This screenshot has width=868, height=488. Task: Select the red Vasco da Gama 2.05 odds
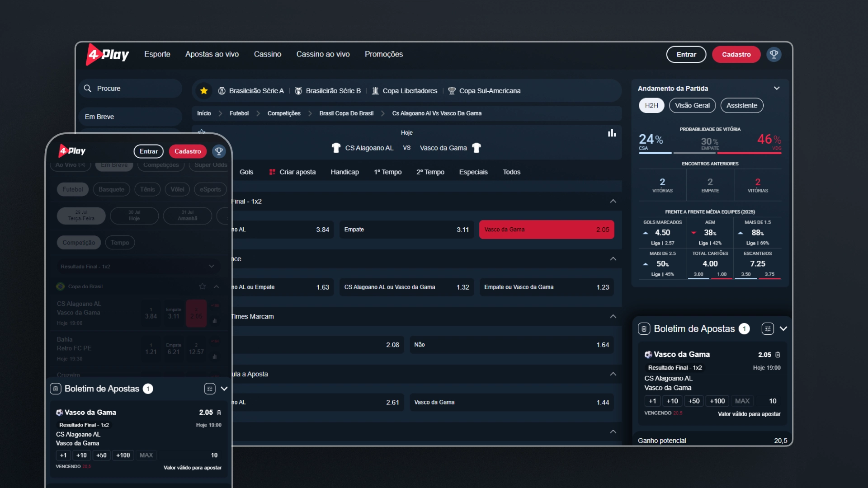(x=546, y=230)
